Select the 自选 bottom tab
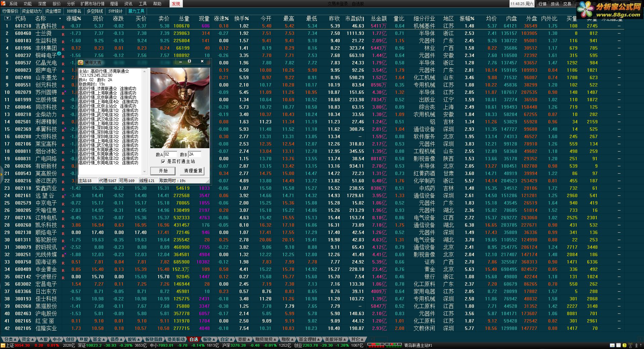Viewport: 644px width, 349px height. [194, 339]
